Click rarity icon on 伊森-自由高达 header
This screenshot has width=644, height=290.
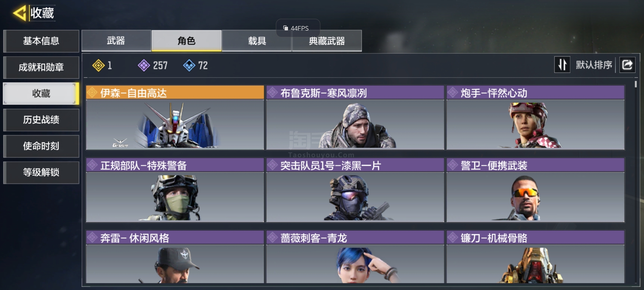tap(92, 93)
